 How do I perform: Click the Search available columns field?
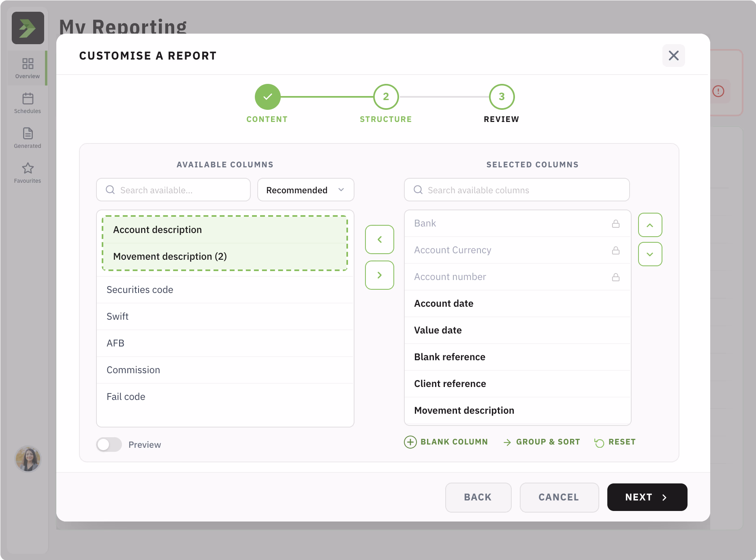pos(517,190)
